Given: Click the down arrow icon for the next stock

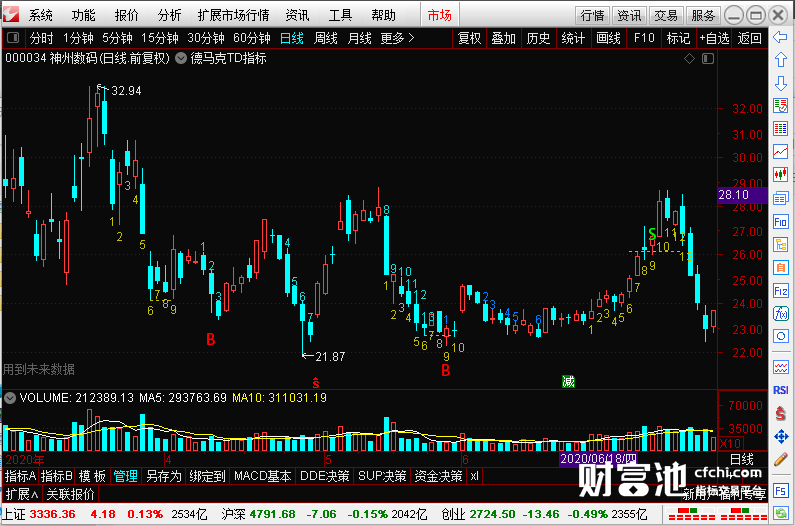Looking at the screenshot, I should click(780, 83).
